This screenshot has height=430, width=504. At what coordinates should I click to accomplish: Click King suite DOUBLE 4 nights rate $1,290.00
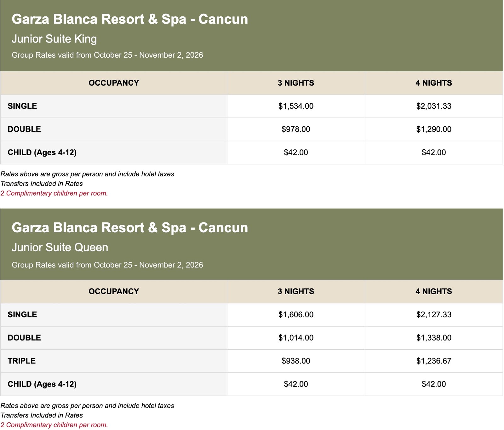(434, 129)
